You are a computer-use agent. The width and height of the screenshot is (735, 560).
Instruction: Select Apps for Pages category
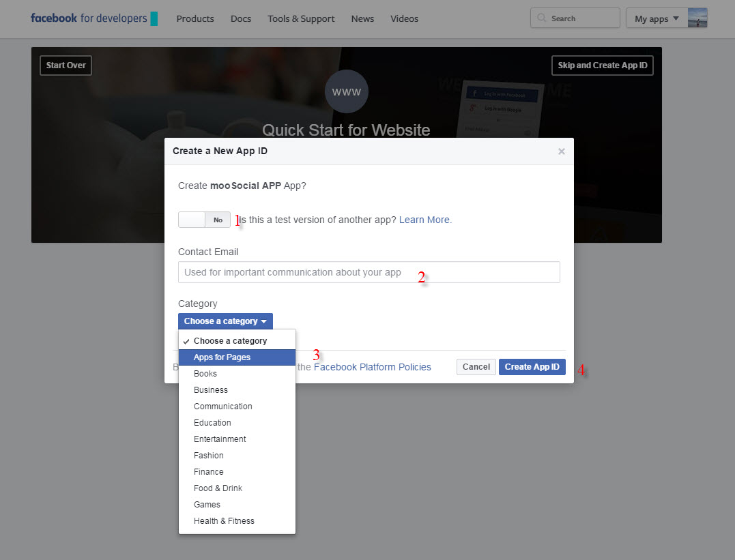click(237, 357)
